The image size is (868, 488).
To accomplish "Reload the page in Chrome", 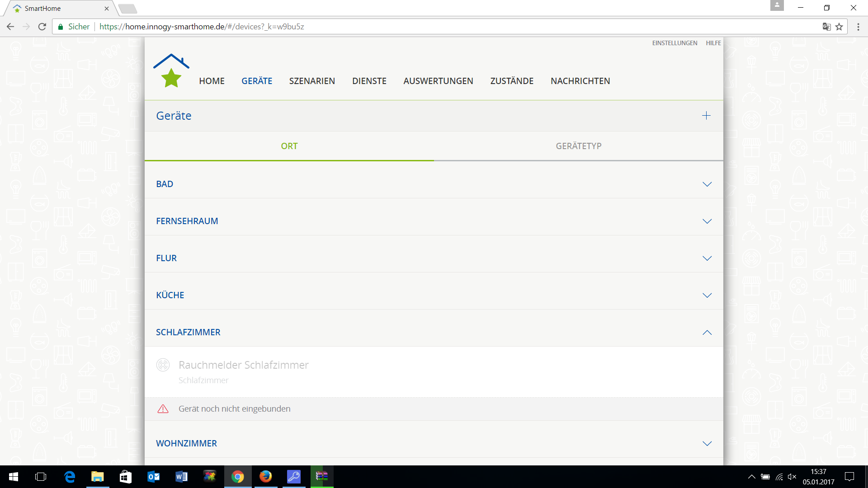I will pyautogui.click(x=42, y=27).
